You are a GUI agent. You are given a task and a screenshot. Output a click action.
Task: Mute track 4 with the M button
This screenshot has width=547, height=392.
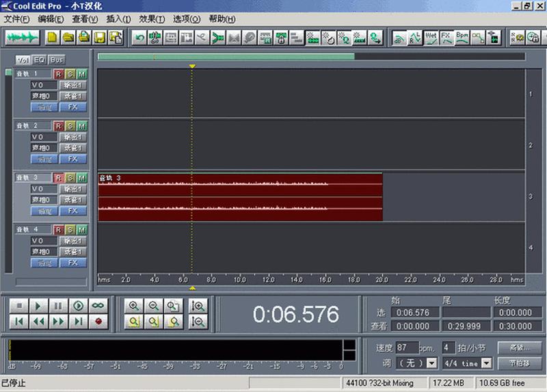(x=81, y=230)
